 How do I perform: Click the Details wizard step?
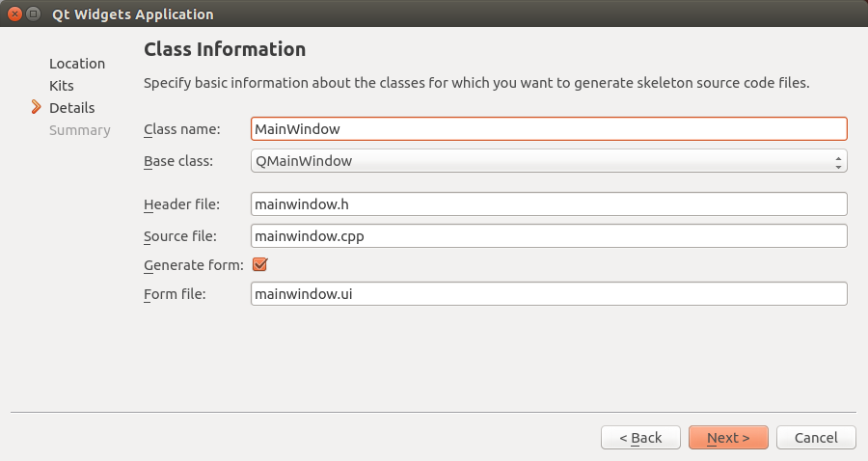(72, 108)
